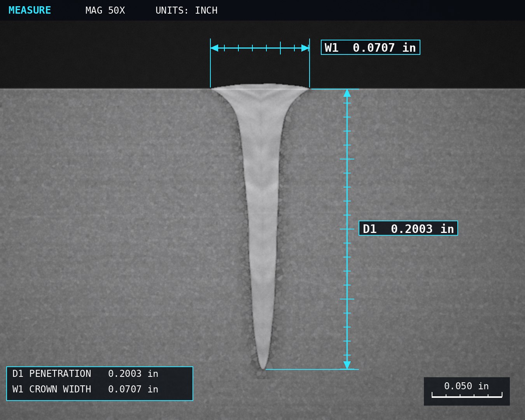Select the D1 0.2003 in measurement label
The width and height of the screenshot is (525, 420).
(408, 228)
